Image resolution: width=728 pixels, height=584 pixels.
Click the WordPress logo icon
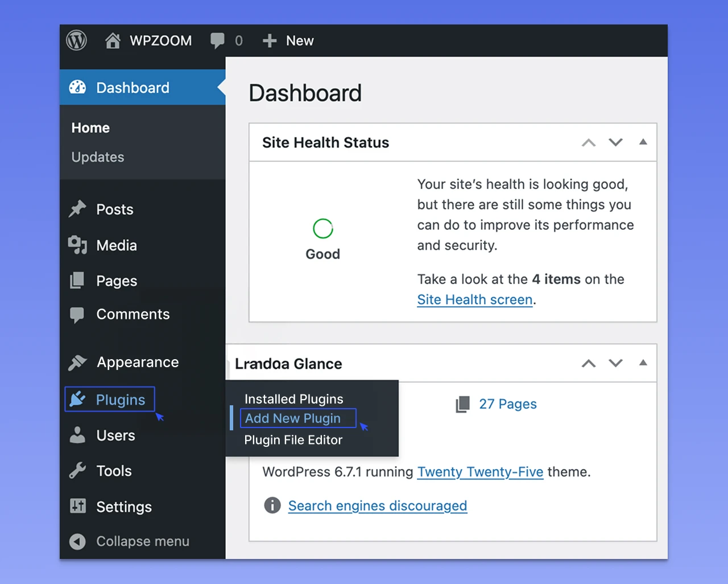point(76,40)
